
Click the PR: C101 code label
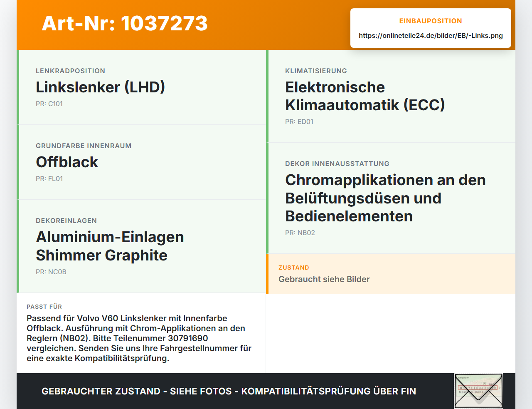coord(49,104)
